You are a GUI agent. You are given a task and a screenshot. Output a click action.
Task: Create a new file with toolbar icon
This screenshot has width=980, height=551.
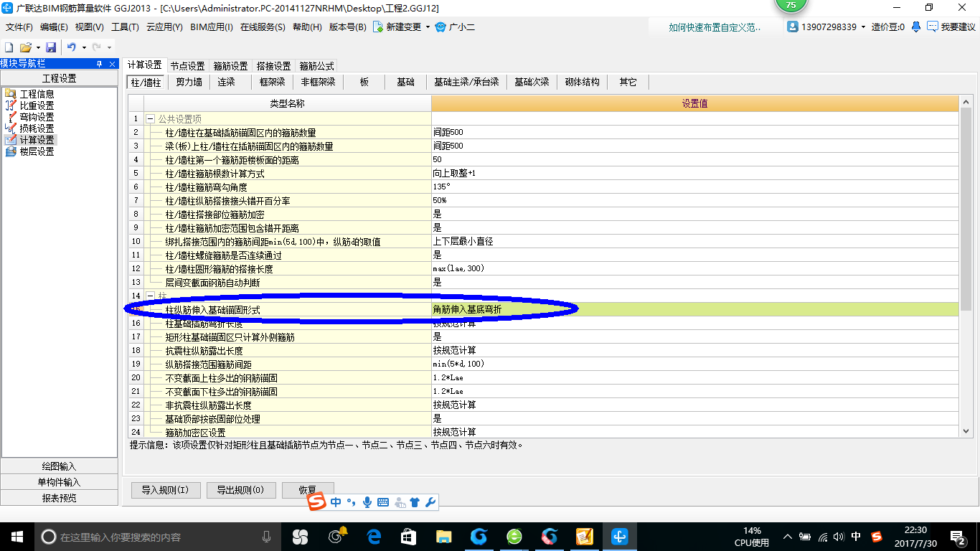click(9, 47)
